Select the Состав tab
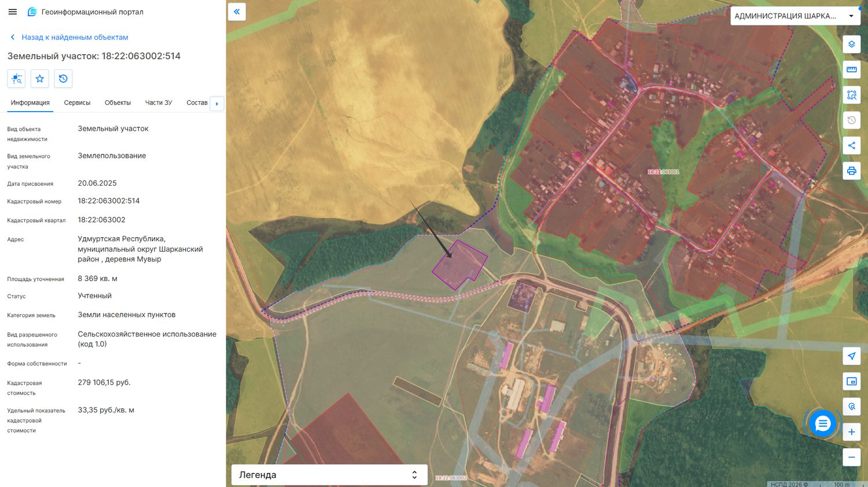Screen dimensions: 868x487 pyautogui.click(x=197, y=103)
